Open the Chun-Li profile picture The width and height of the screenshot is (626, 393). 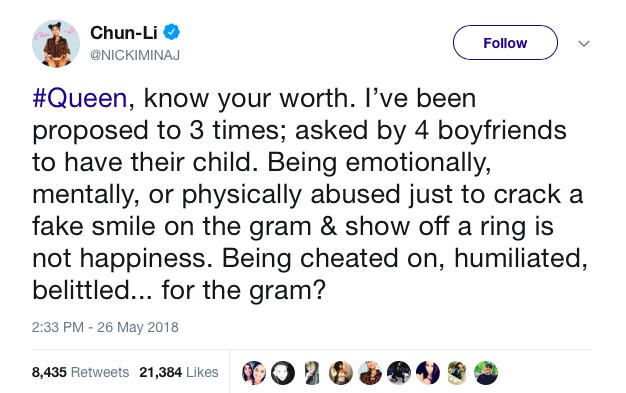click(56, 44)
